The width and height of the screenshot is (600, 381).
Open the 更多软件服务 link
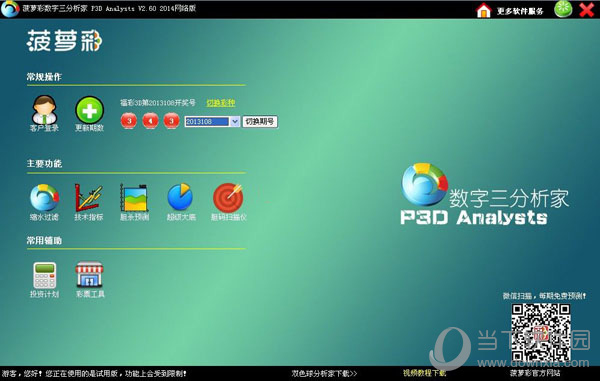[520, 11]
